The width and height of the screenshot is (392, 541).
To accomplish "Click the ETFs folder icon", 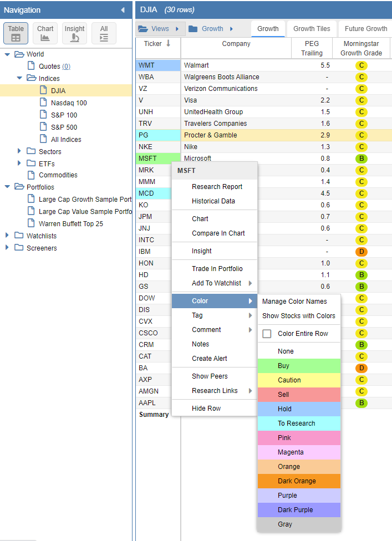I will click(31, 163).
